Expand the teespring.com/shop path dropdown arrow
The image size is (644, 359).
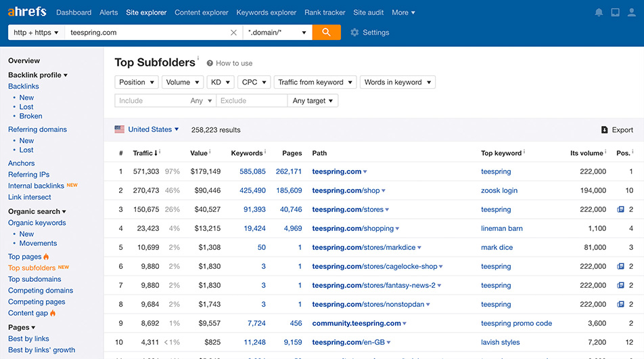click(x=384, y=191)
